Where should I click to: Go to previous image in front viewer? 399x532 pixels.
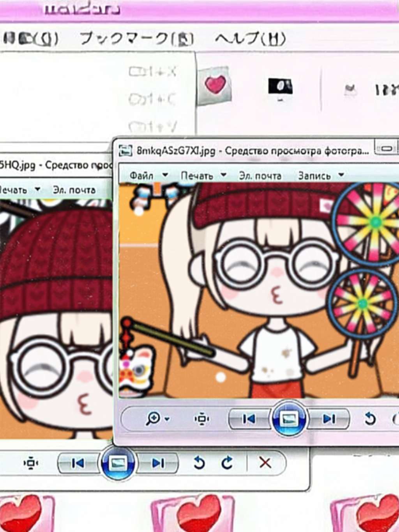249,419
